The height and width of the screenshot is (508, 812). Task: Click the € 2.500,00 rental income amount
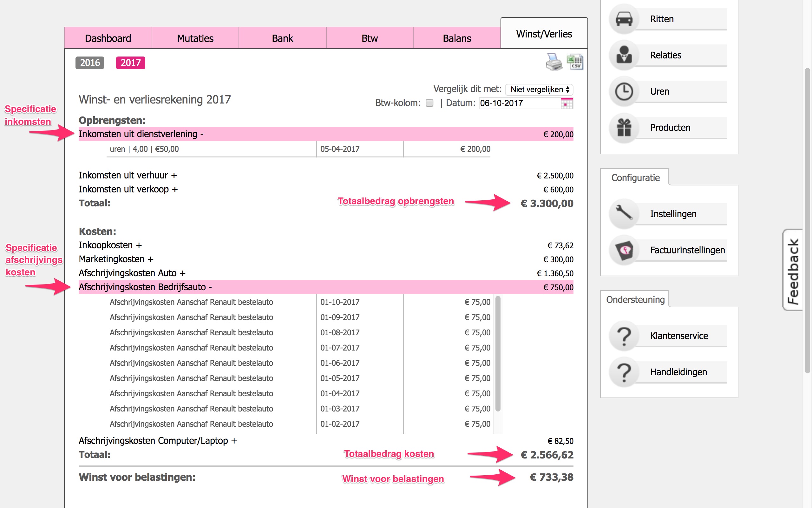point(555,176)
